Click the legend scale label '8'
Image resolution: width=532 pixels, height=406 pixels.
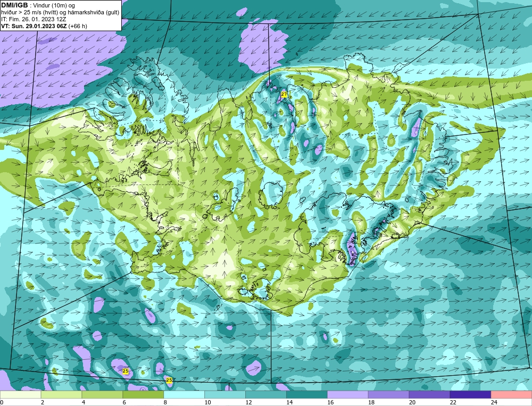click(165, 403)
